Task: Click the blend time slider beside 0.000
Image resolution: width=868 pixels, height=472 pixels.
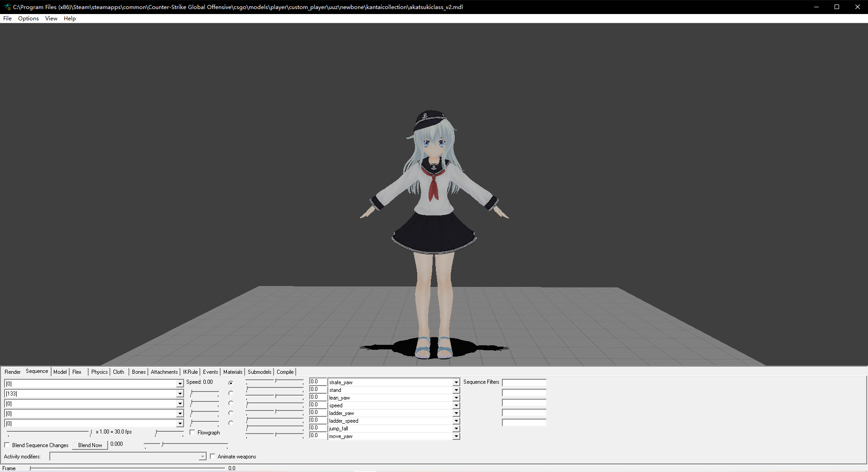Action: pyautogui.click(x=186, y=445)
